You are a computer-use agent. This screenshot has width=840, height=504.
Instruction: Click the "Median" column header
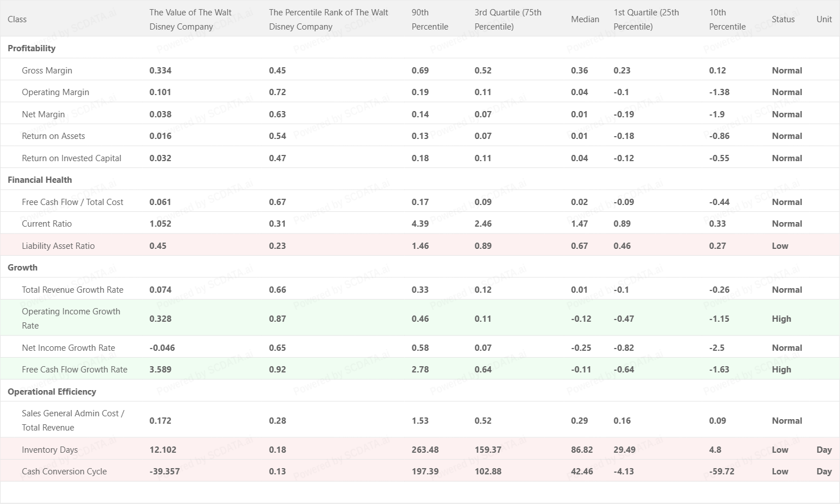pos(585,19)
